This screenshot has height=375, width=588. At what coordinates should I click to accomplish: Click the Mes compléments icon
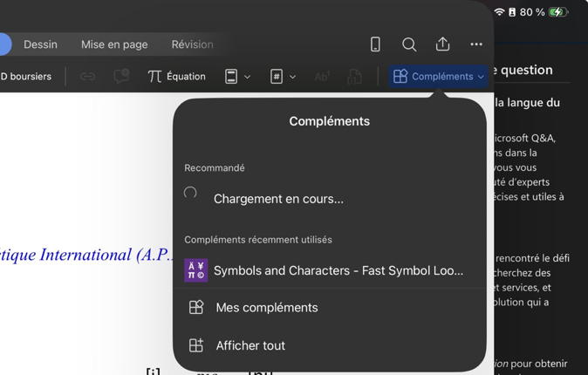point(195,308)
